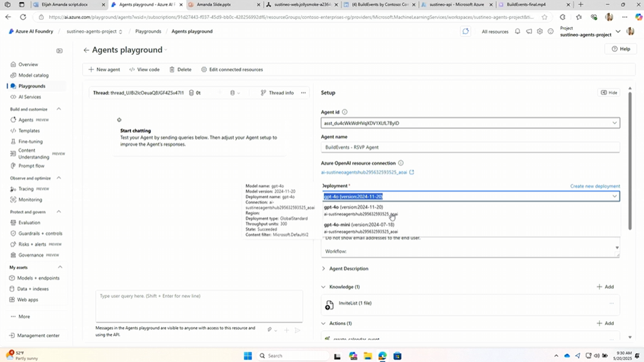Click New agent button
The image size is (644, 362).
pos(104,69)
